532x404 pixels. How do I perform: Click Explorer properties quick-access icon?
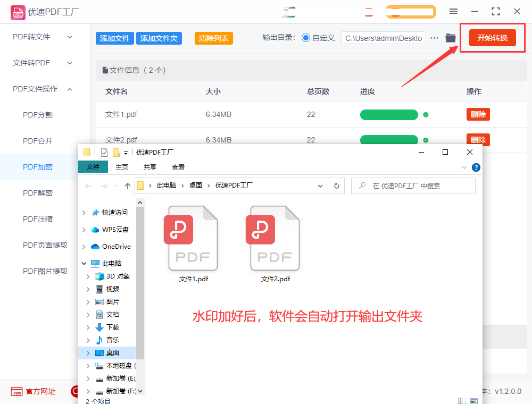pos(104,153)
